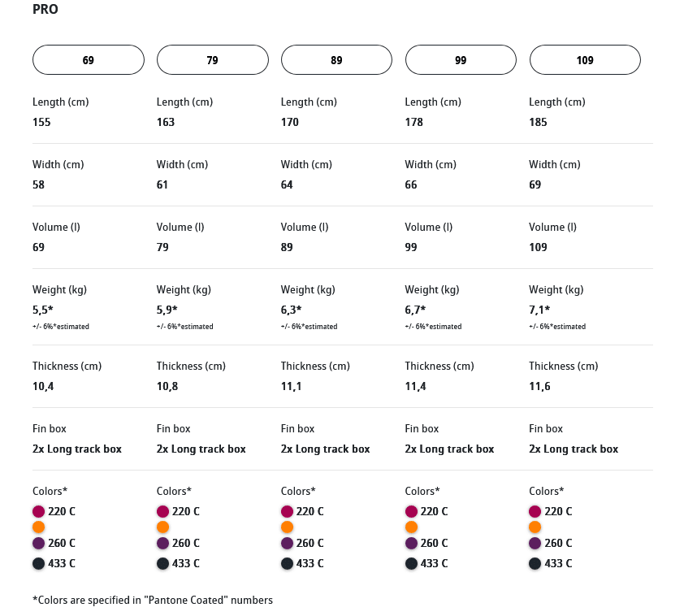Click the 109 size pill button
This screenshot has height=616, width=684.
point(585,60)
